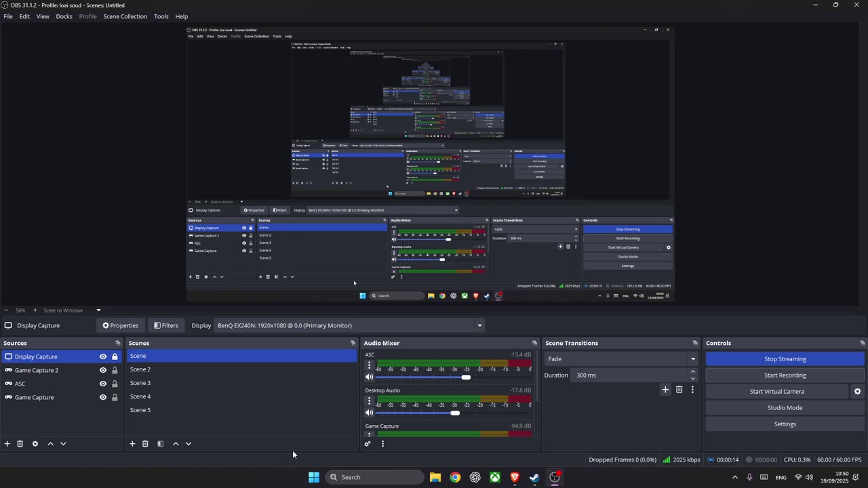Open Desktop Audio channel options menu
Screen dimensions: 868x488
click(x=370, y=401)
